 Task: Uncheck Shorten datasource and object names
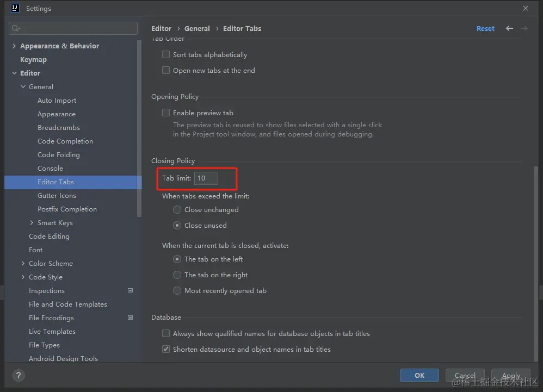(x=166, y=349)
